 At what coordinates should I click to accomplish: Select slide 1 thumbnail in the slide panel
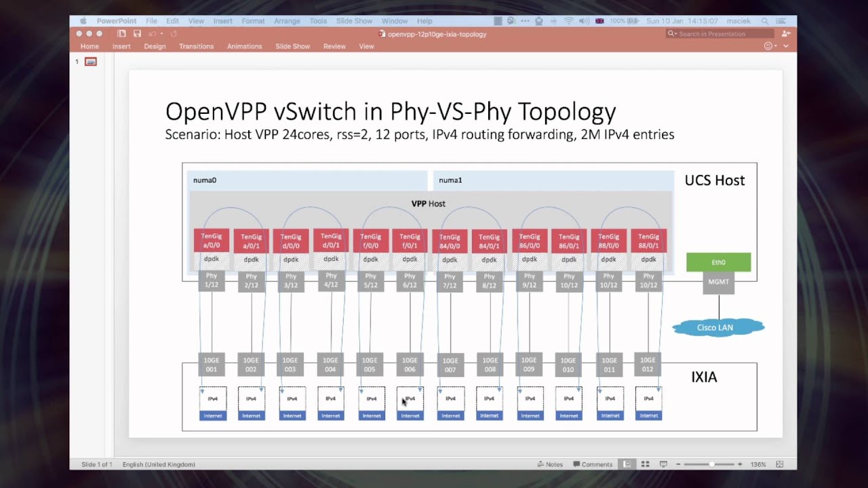pos(91,62)
